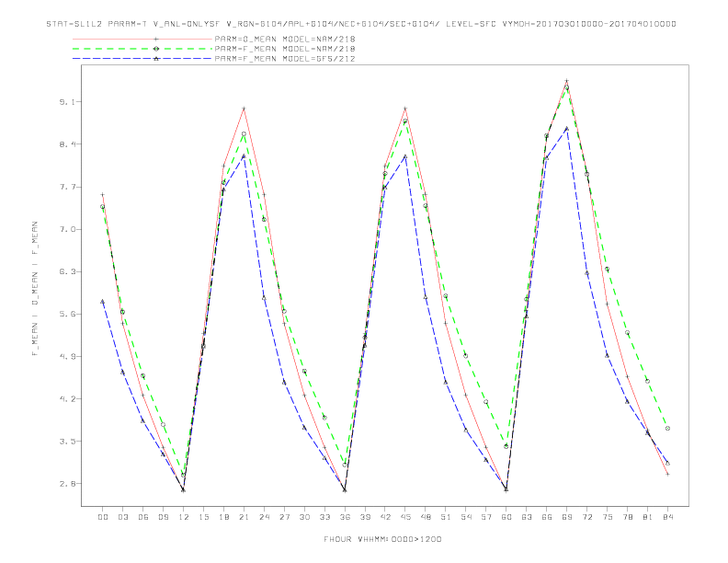Viewport: 728px width, 563px height.
Task: Click the x-axis tick label 78
Action: point(627,517)
